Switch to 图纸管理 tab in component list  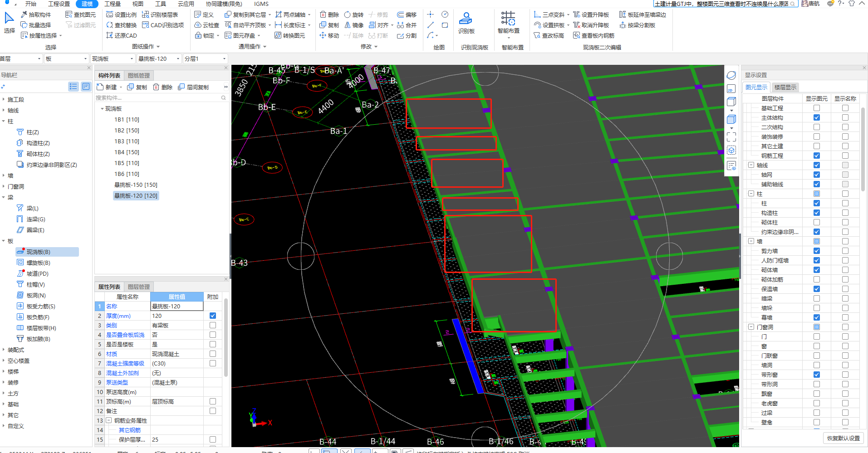click(138, 75)
